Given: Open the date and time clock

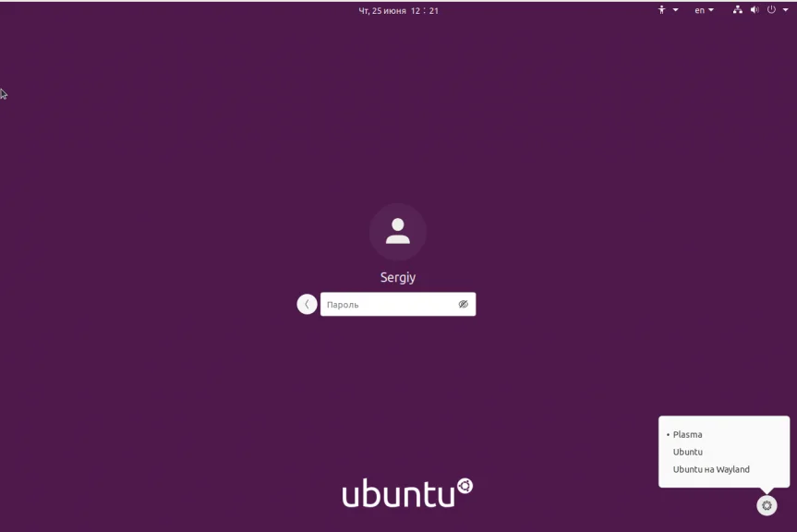Looking at the screenshot, I should [398, 11].
